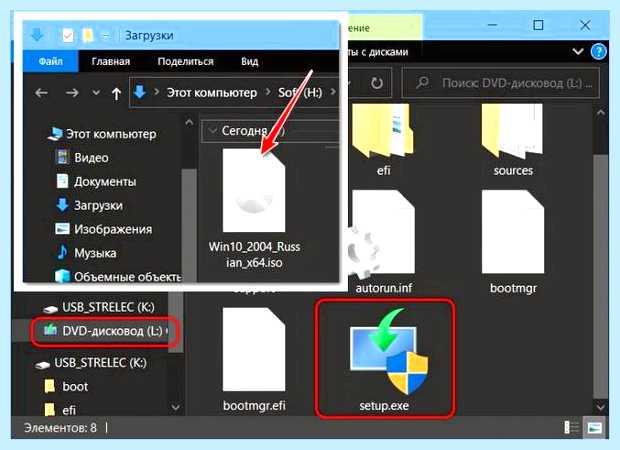Click search field Поиск: DVD-дисковод (L:)
The height and width of the screenshot is (450, 620).
click(501, 83)
